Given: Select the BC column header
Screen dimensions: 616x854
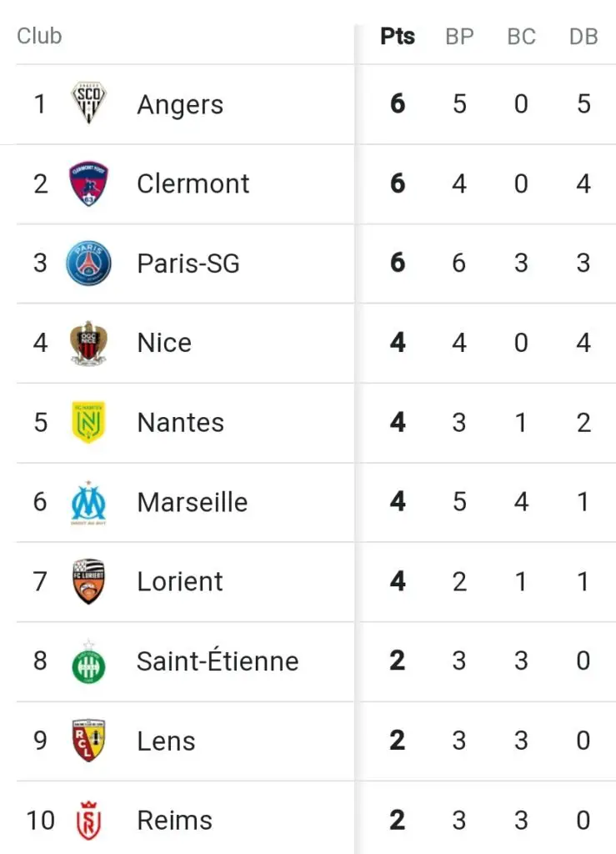Looking at the screenshot, I should [521, 37].
